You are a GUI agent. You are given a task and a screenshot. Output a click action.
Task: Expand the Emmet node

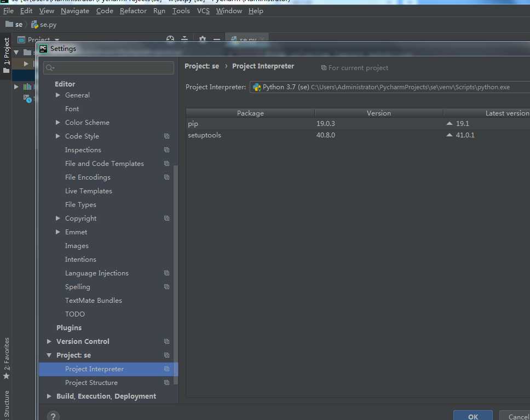click(x=58, y=232)
